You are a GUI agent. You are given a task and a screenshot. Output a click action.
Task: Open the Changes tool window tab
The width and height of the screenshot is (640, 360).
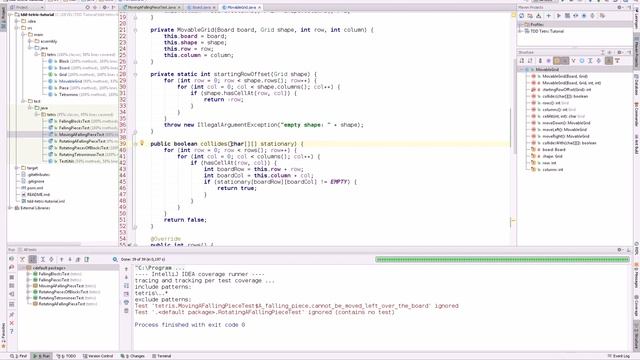[x=133, y=356]
